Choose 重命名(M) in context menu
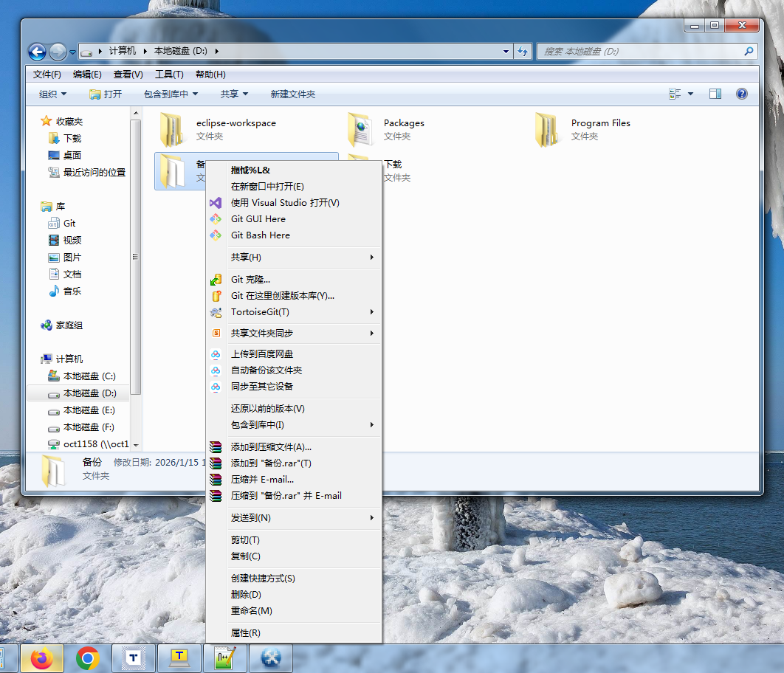This screenshot has height=673, width=784. coord(252,611)
